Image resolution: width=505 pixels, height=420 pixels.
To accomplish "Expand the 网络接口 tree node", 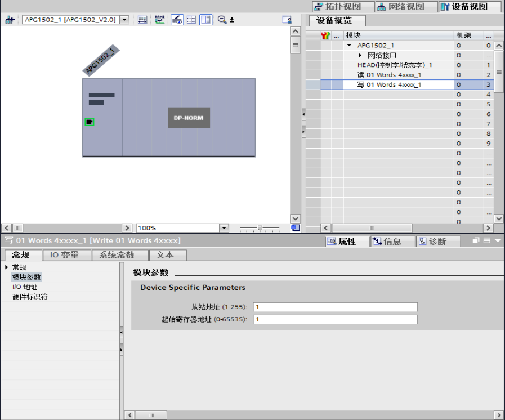I will pyautogui.click(x=360, y=55).
